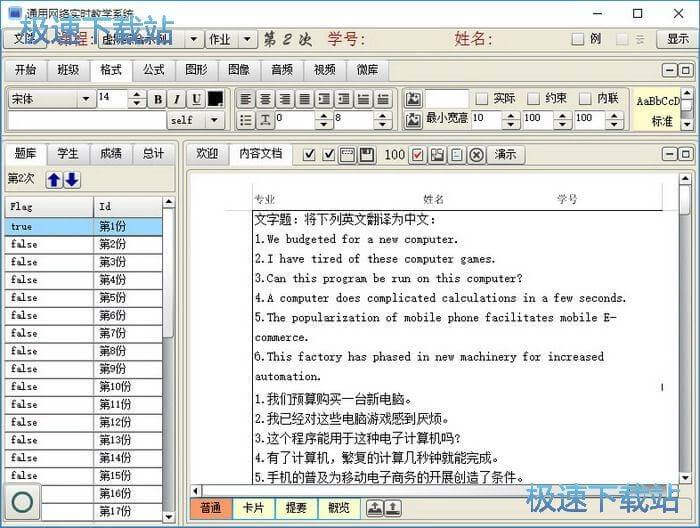Toggle italic formatting button
The height and width of the screenshot is (528, 700).
click(x=177, y=99)
